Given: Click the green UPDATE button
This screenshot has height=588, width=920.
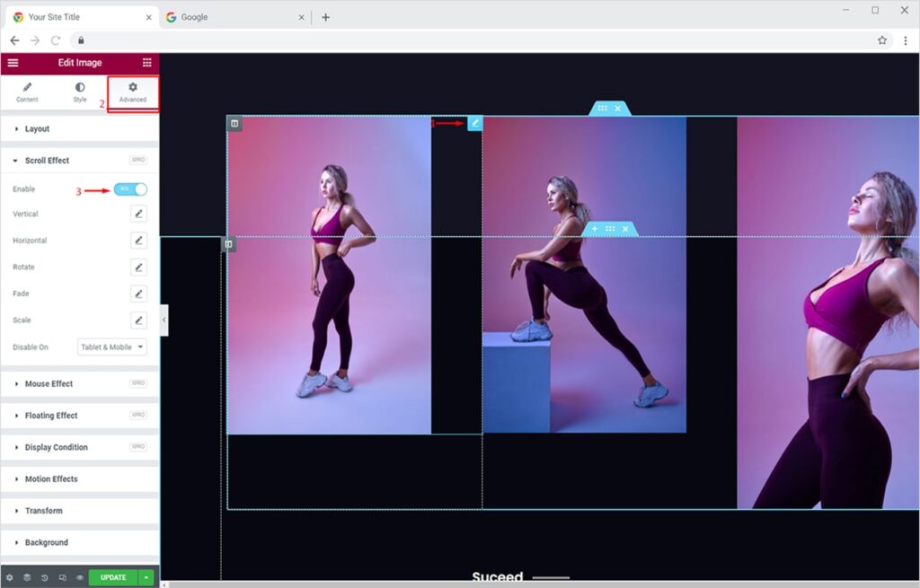Looking at the screenshot, I should tap(113, 577).
